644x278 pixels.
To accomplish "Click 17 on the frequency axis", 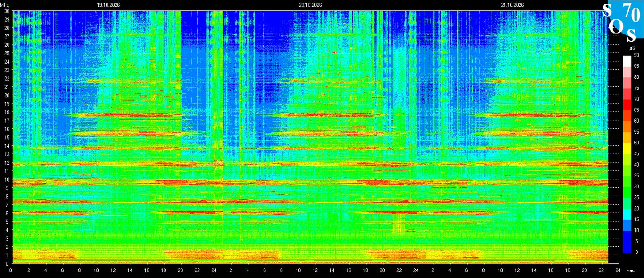I will (7, 120).
